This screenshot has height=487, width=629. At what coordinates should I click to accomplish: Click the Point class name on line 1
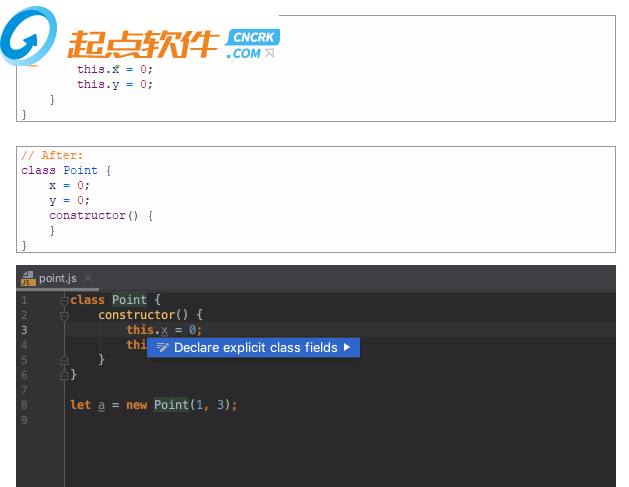(x=129, y=300)
